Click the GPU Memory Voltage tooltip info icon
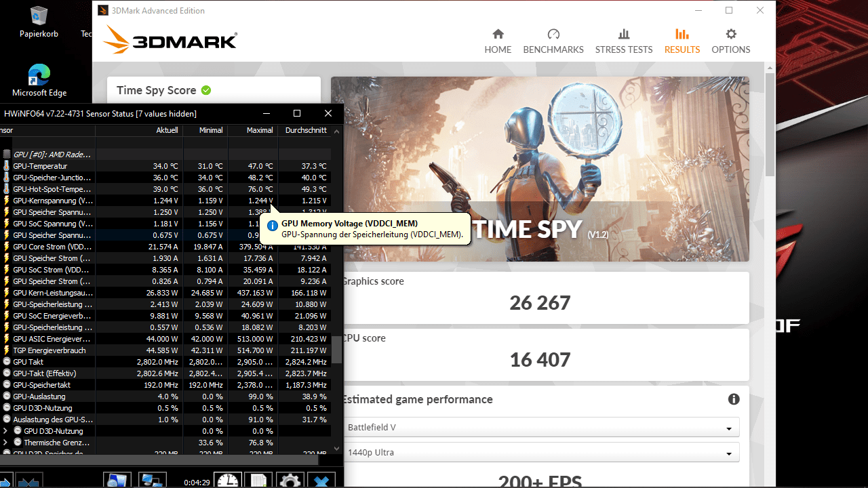The height and width of the screenshot is (488, 868). 273,226
